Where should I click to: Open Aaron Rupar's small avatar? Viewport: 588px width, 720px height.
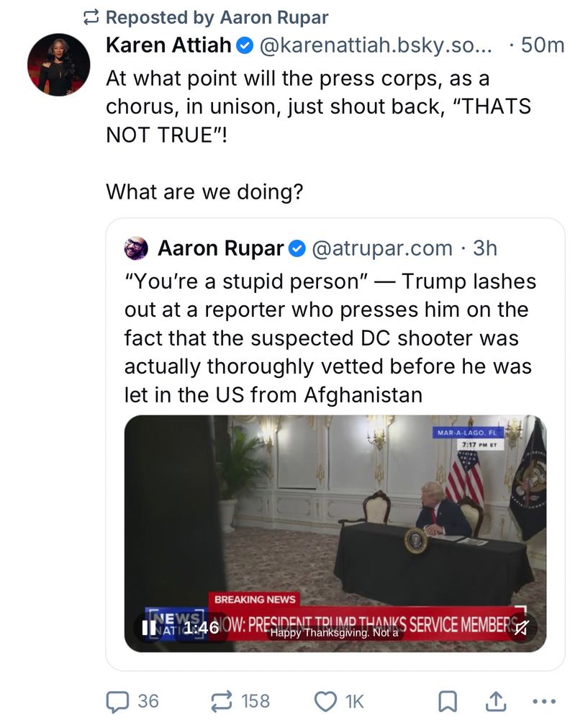(136, 249)
